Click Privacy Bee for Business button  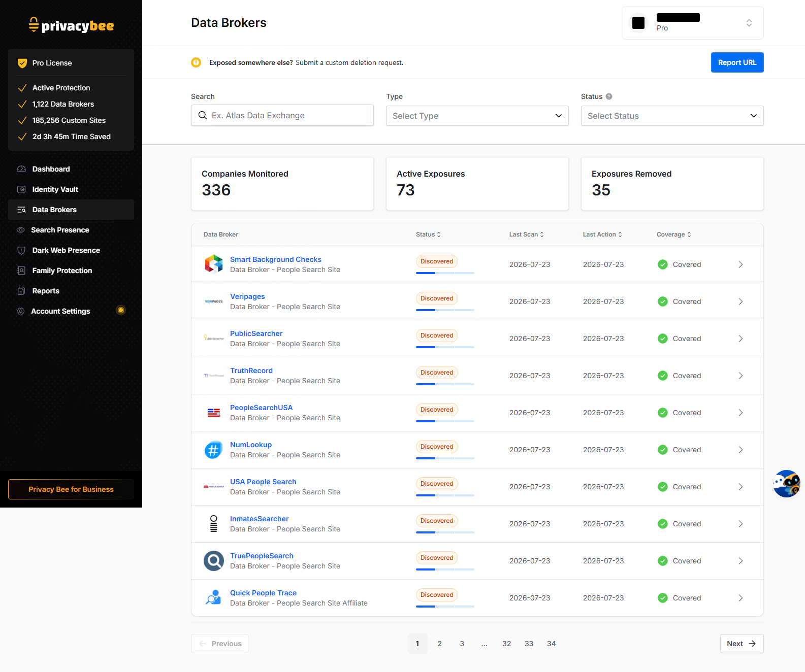[71, 489]
